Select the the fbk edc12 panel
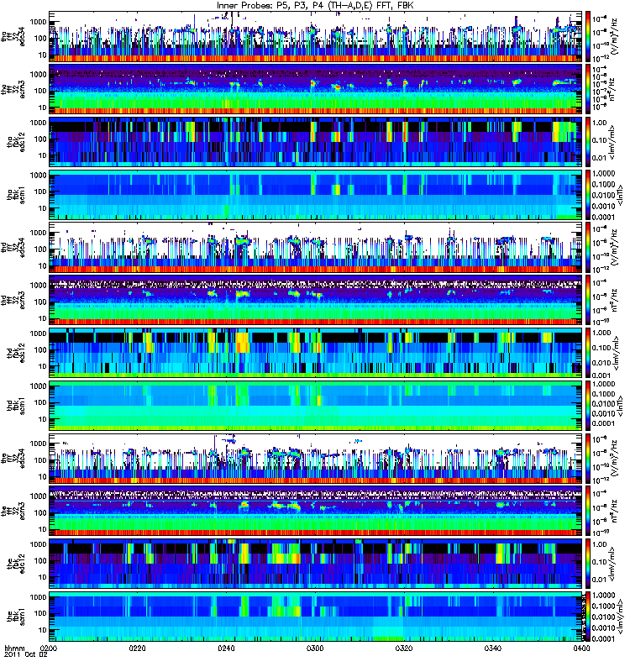Viewport: 630px width, 672px height. pos(315,564)
